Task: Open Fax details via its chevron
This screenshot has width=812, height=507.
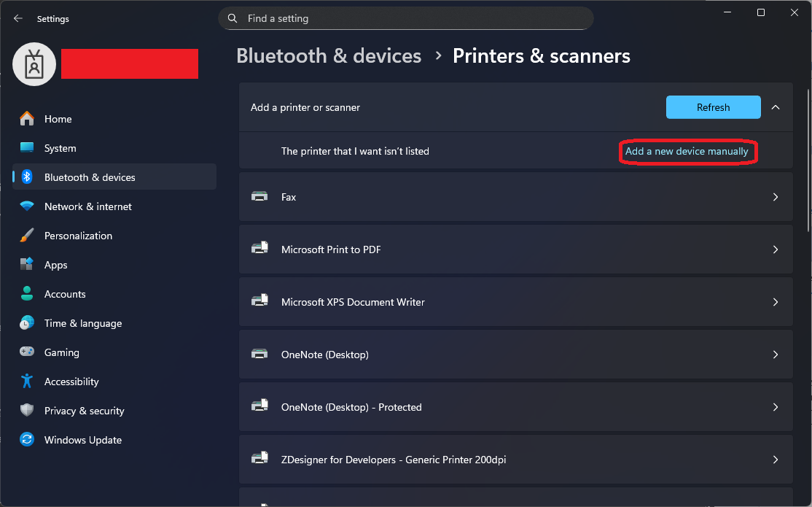Action: click(x=776, y=197)
